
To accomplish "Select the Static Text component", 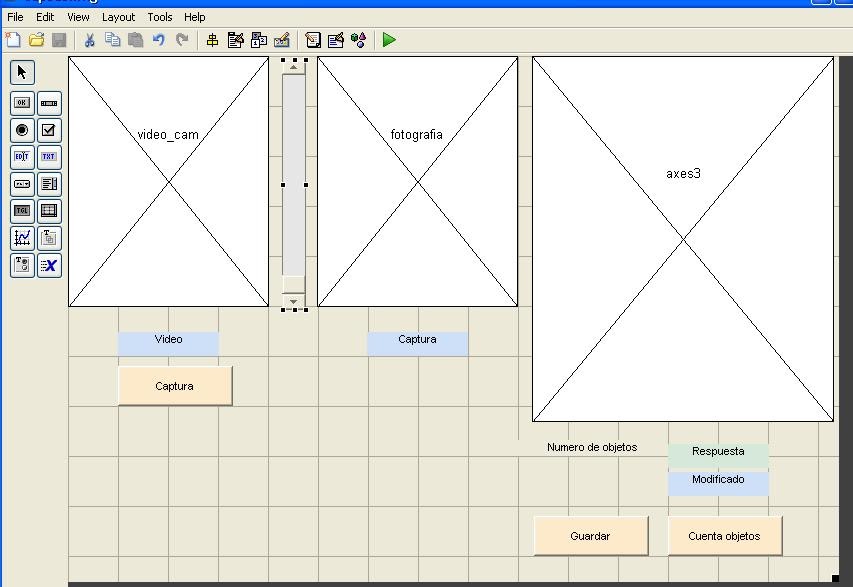I will tap(47, 157).
